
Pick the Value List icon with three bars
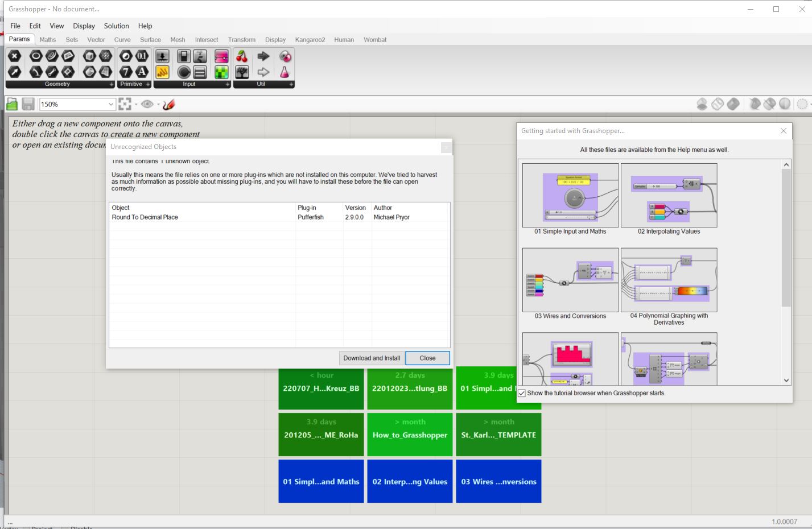point(200,72)
